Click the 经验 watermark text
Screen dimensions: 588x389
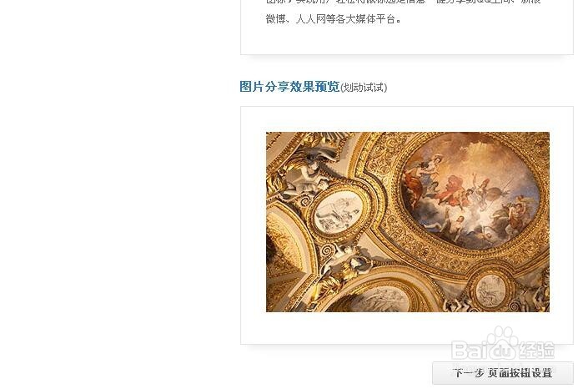click(535, 351)
